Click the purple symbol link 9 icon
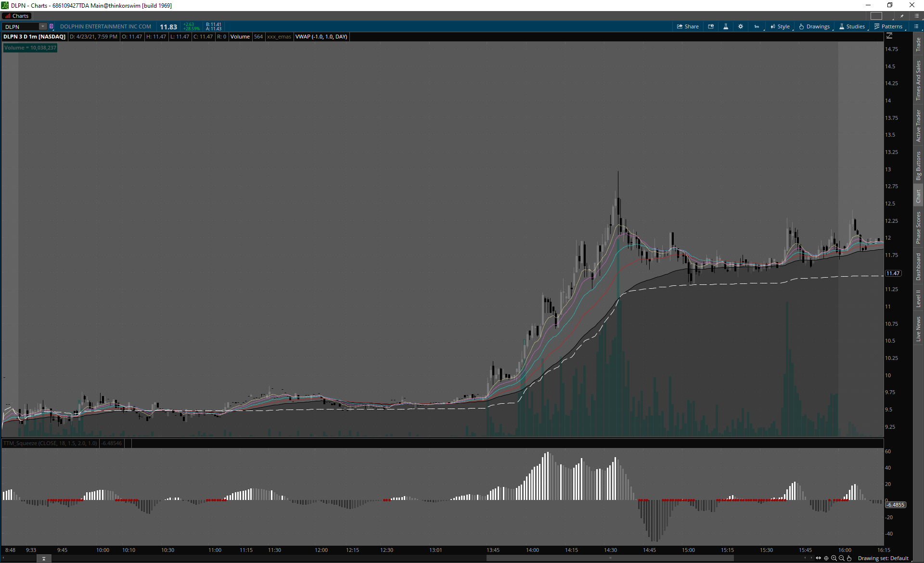The image size is (924, 563). [x=51, y=26]
